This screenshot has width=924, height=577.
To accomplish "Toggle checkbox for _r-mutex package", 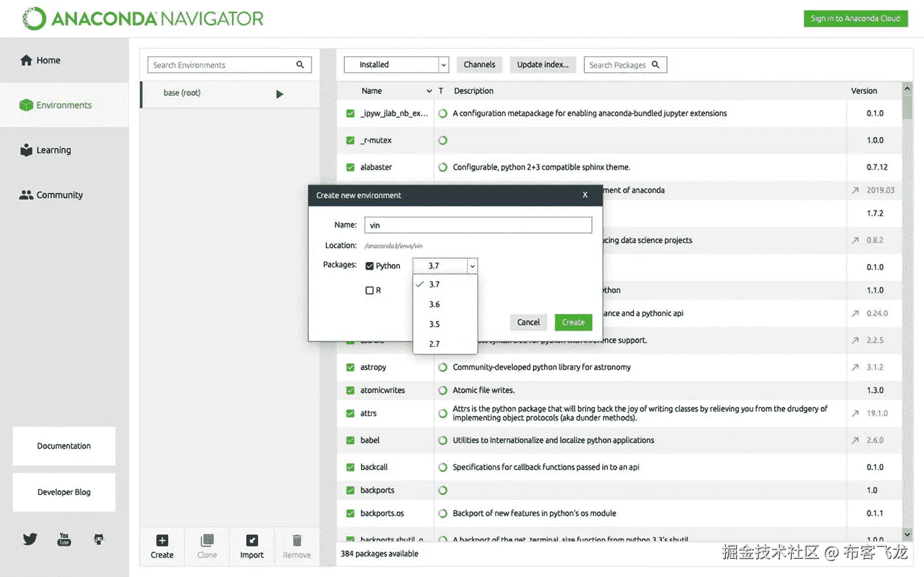I will coord(350,140).
